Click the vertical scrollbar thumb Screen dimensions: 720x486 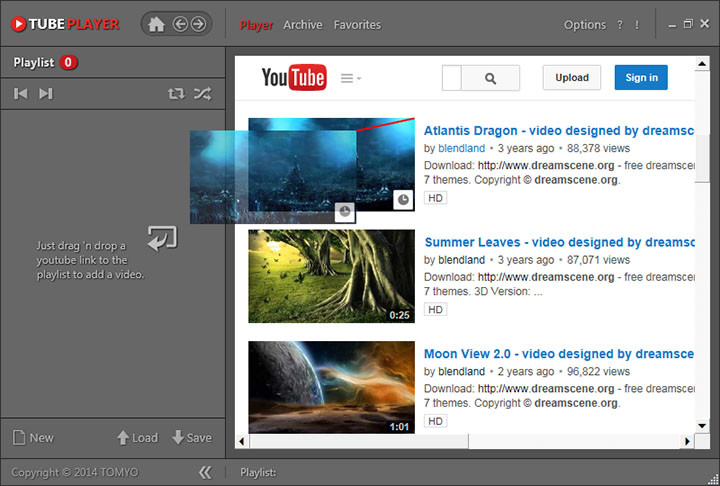(702, 159)
